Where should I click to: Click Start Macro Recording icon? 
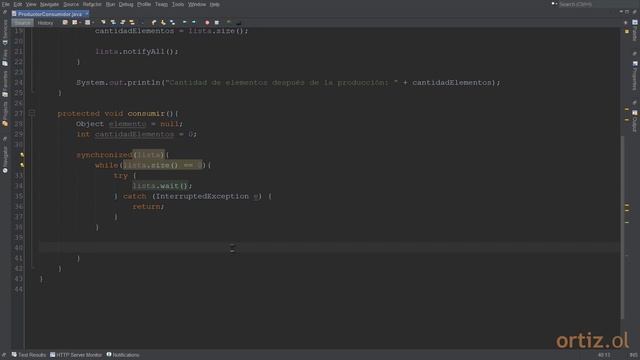(x=207, y=22)
